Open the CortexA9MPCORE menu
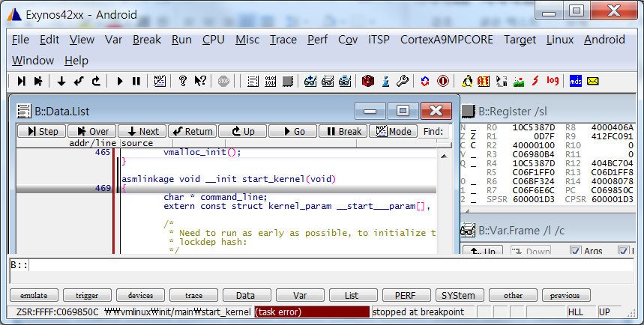The image size is (644, 325). tap(447, 40)
